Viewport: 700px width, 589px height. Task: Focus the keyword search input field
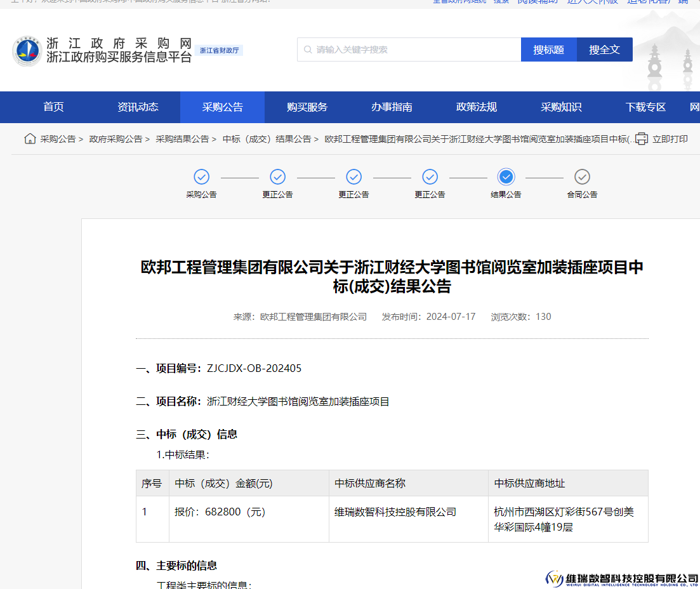coord(409,50)
